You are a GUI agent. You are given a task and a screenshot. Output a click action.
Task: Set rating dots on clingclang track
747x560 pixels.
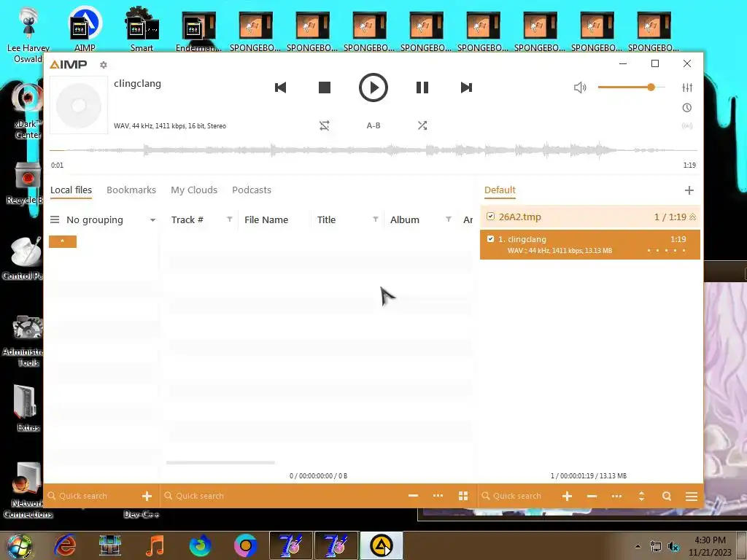666,251
